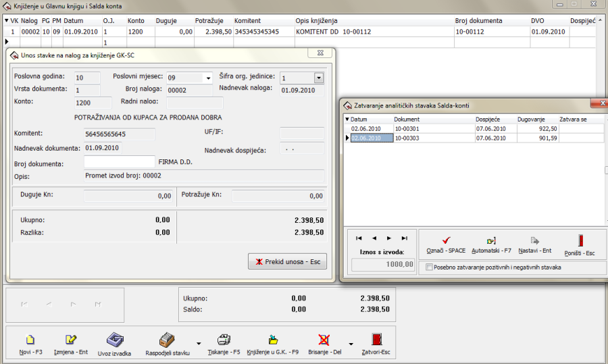
Task: Go to next record in Zatvaranje window
Action: (389, 238)
